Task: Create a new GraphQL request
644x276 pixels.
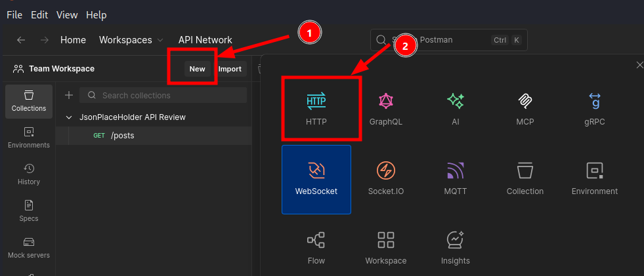Action: (x=385, y=108)
